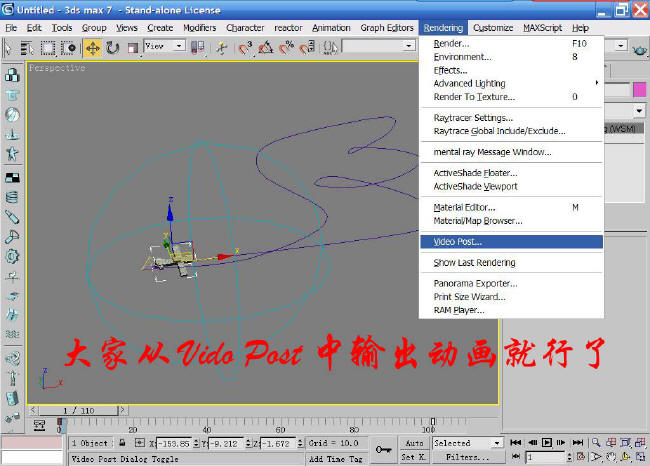The width and height of the screenshot is (650, 466).
Task: Click the Set Key mode button
Action: pos(413,457)
